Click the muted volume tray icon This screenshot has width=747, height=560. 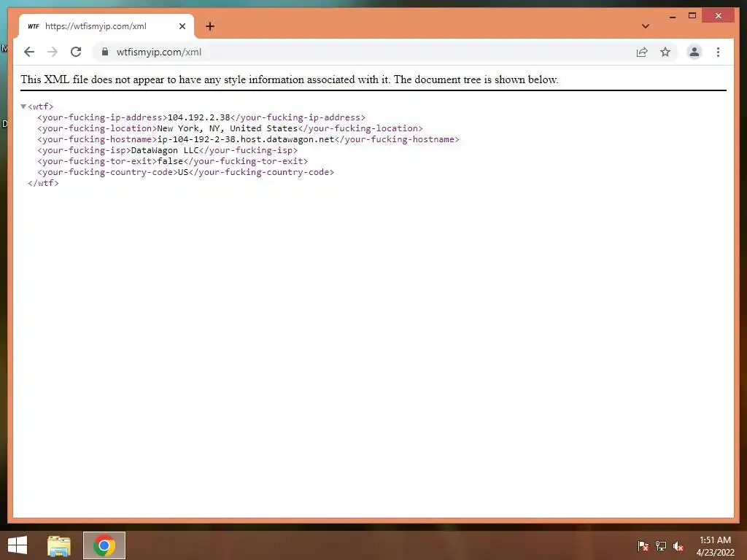point(678,546)
